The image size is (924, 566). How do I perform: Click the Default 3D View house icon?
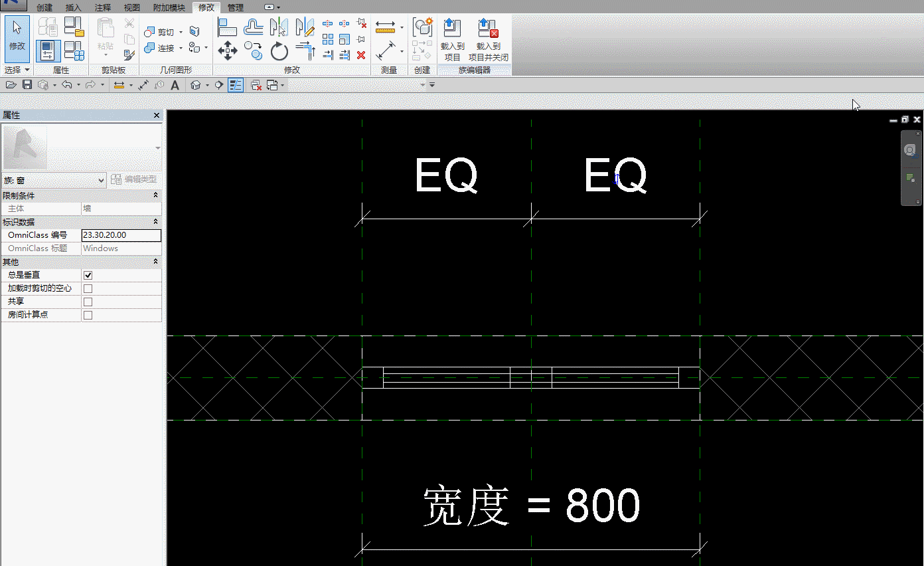[x=196, y=85]
